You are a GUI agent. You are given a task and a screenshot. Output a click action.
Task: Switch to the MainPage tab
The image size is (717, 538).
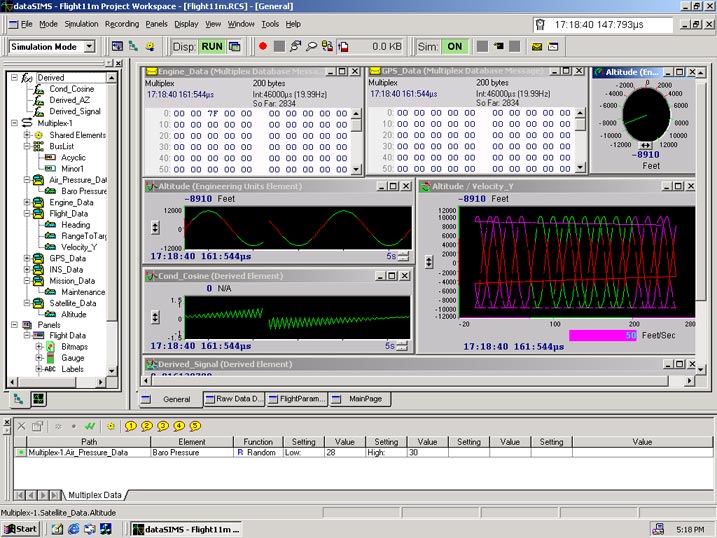(360, 399)
